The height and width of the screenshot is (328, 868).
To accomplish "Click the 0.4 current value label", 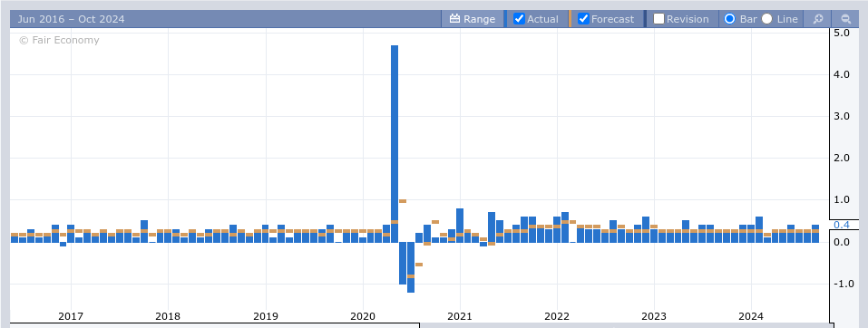I will point(842,225).
